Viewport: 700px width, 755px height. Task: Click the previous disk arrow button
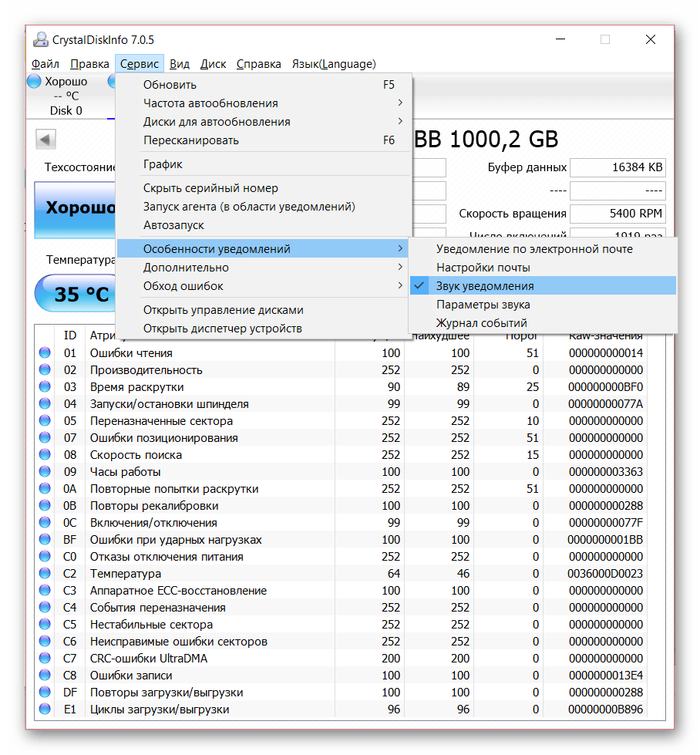[46, 140]
